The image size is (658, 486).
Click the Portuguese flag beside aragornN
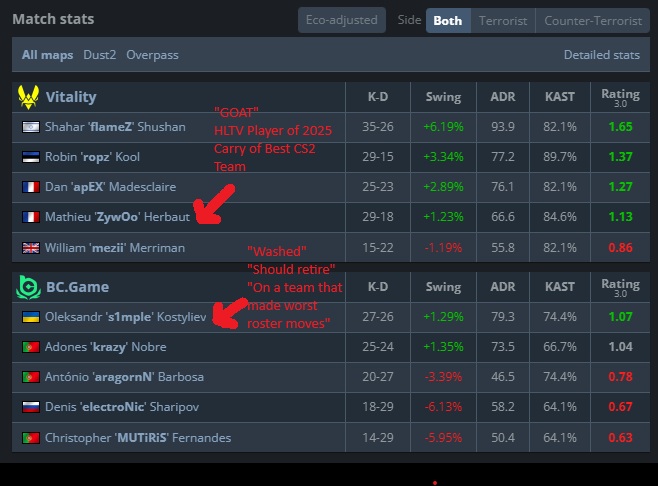(31, 377)
